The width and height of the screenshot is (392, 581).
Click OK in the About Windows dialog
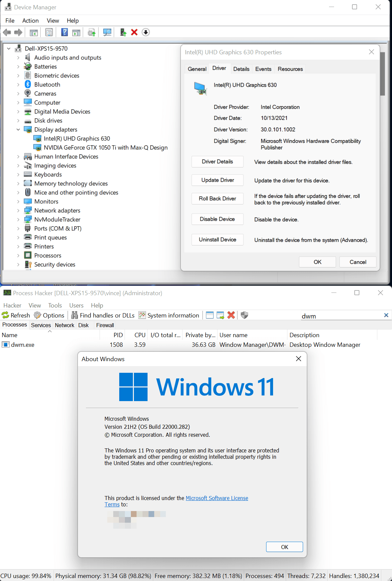pyautogui.click(x=284, y=547)
